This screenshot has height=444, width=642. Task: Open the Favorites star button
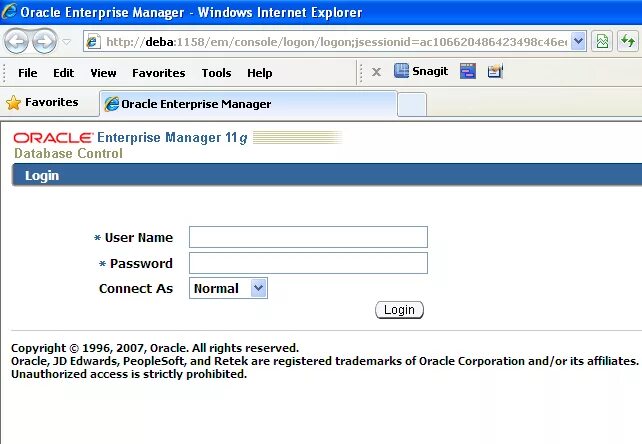(42, 102)
